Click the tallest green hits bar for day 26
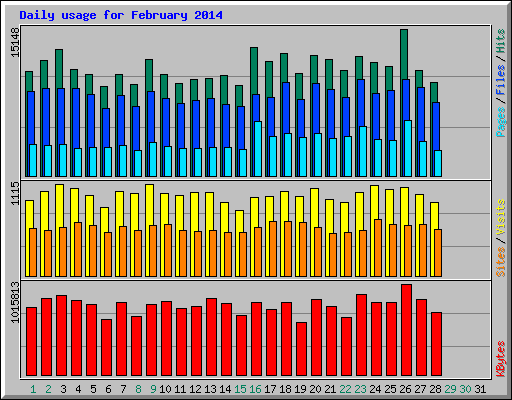512x400 pixels. 404,54
